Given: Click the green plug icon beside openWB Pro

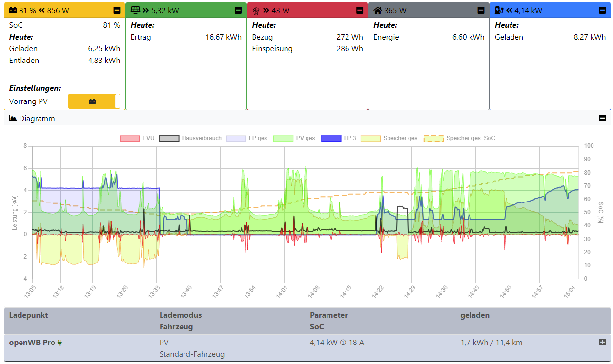Looking at the screenshot, I should point(60,343).
